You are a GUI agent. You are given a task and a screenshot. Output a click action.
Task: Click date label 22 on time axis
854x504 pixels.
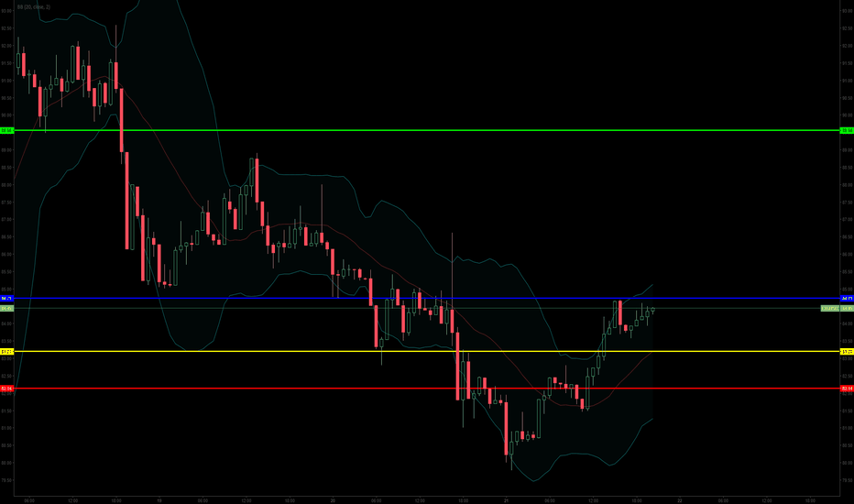point(680,500)
